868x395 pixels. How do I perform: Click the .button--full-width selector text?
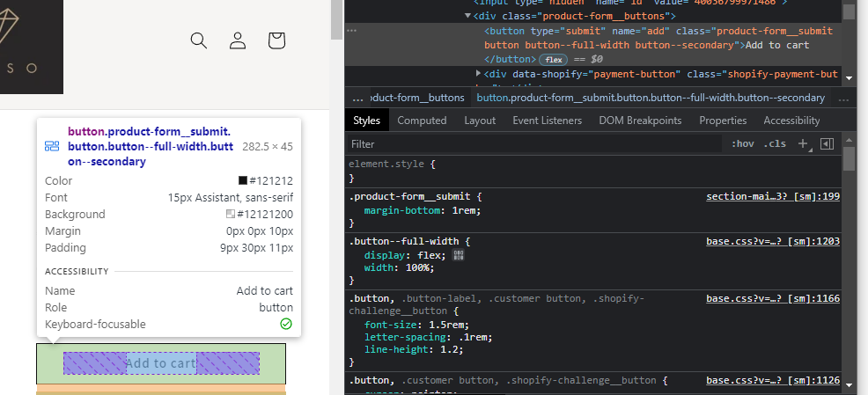click(x=403, y=241)
